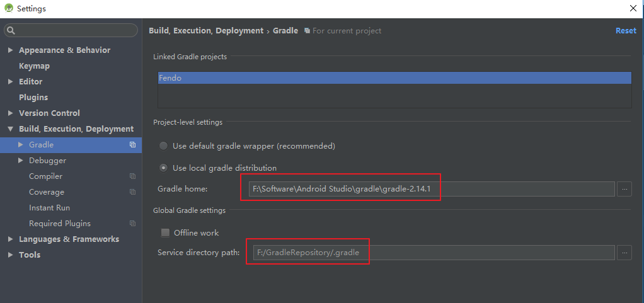Click the 'For current project' icon in breadcrumb
The width and height of the screenshot is (644, 303).
click(307, 31)
